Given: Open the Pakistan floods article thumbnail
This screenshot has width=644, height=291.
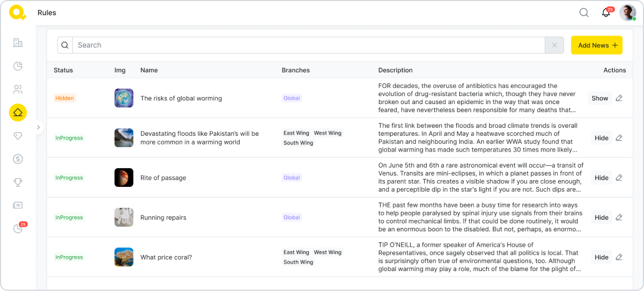Looking at the screenshot, I should 124,138.
